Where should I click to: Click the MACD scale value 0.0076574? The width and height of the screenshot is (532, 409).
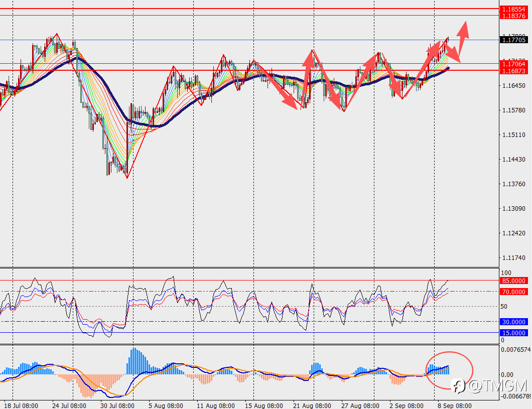pos(516,350)
